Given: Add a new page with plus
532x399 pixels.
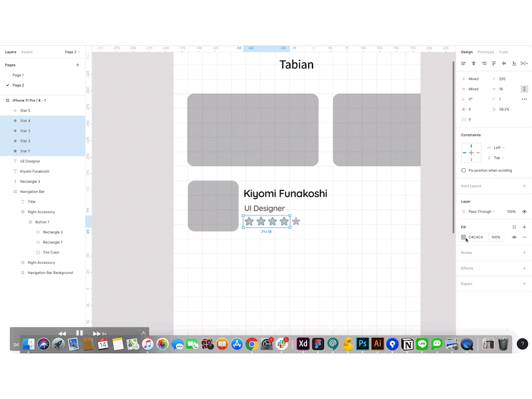Looking at the screenshot, I should click(77, 65).
